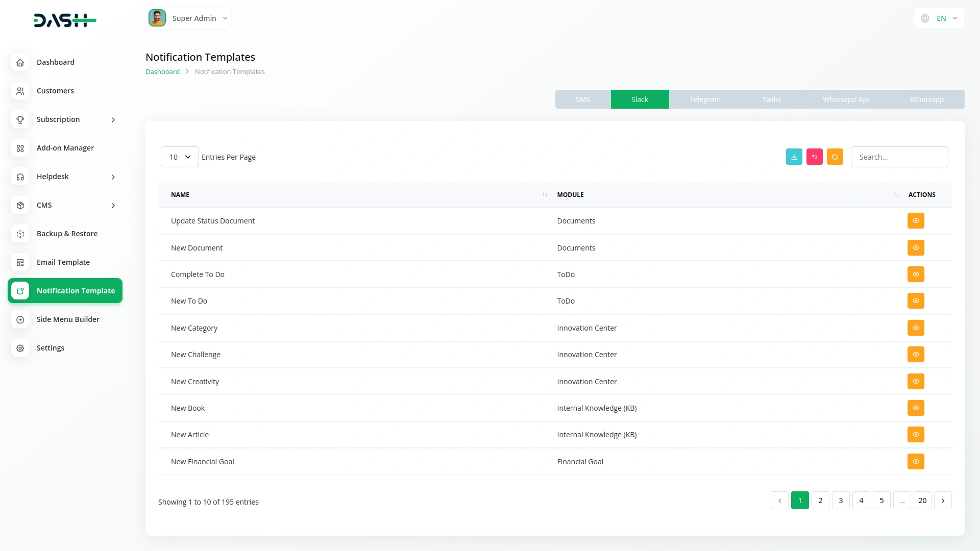Open the entries per page dropdown

point(180,157)
